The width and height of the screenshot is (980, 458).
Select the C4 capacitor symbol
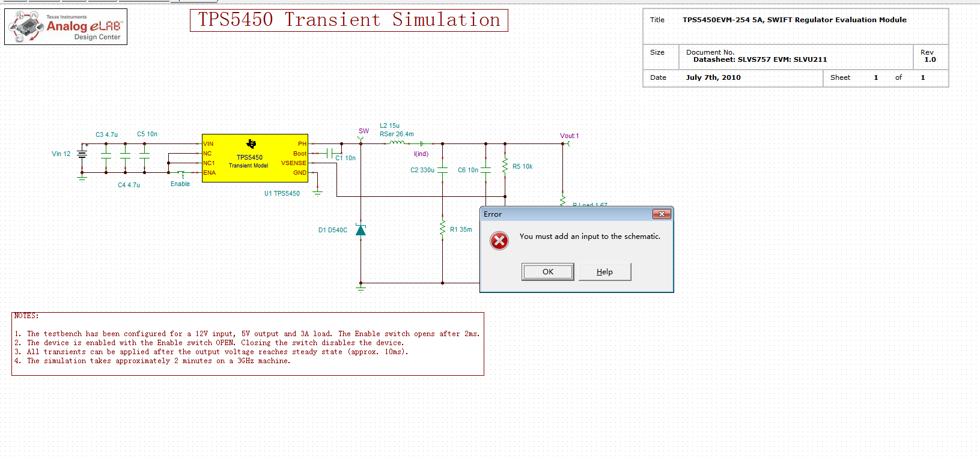[x=125, y=154]
